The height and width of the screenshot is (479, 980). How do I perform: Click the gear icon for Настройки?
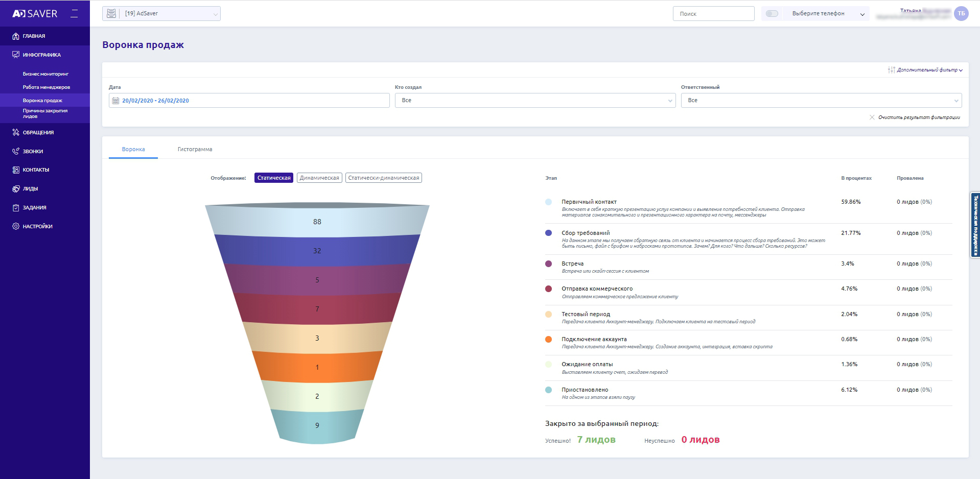tap(16, 226)
